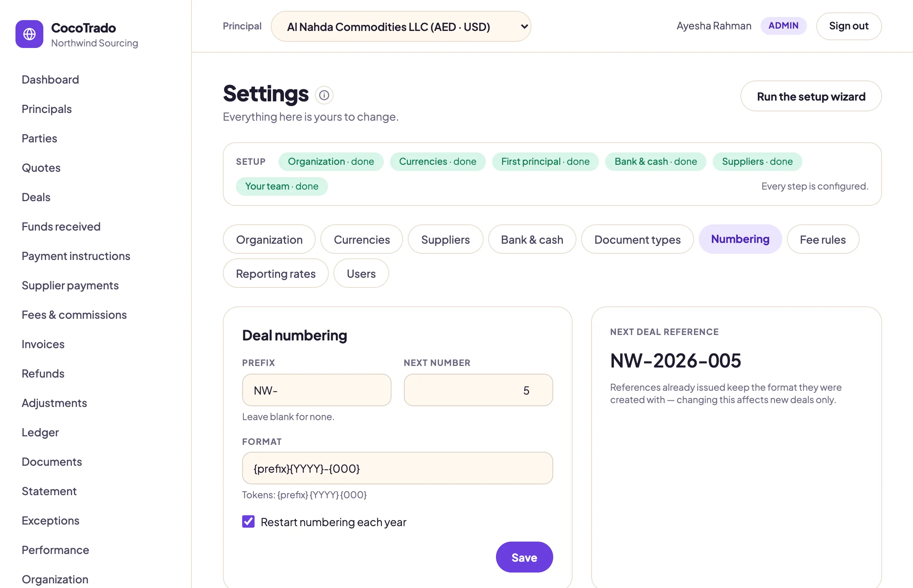Go to Quotes in the sidebar
This screenshot has height=588, width=913.
41,168
